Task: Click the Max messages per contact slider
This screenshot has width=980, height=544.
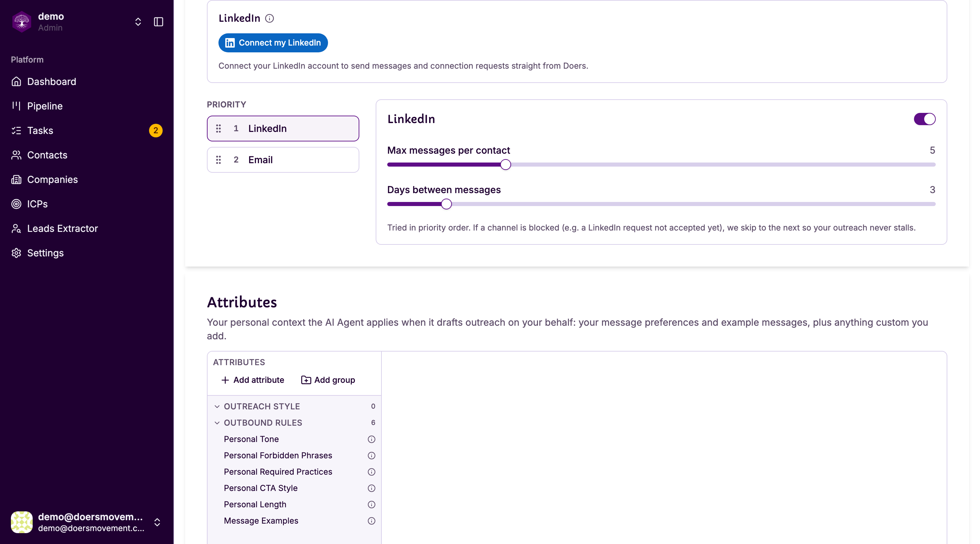Action: [661, 165]
